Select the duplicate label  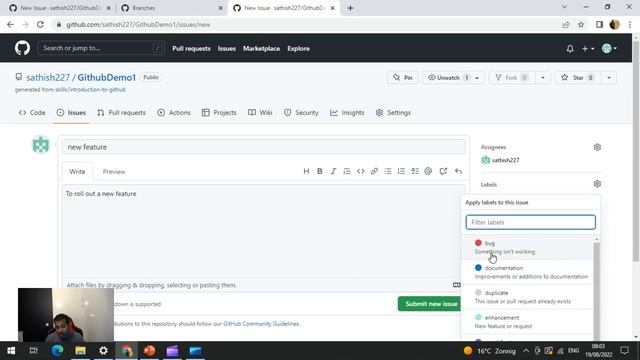[527, 297]
